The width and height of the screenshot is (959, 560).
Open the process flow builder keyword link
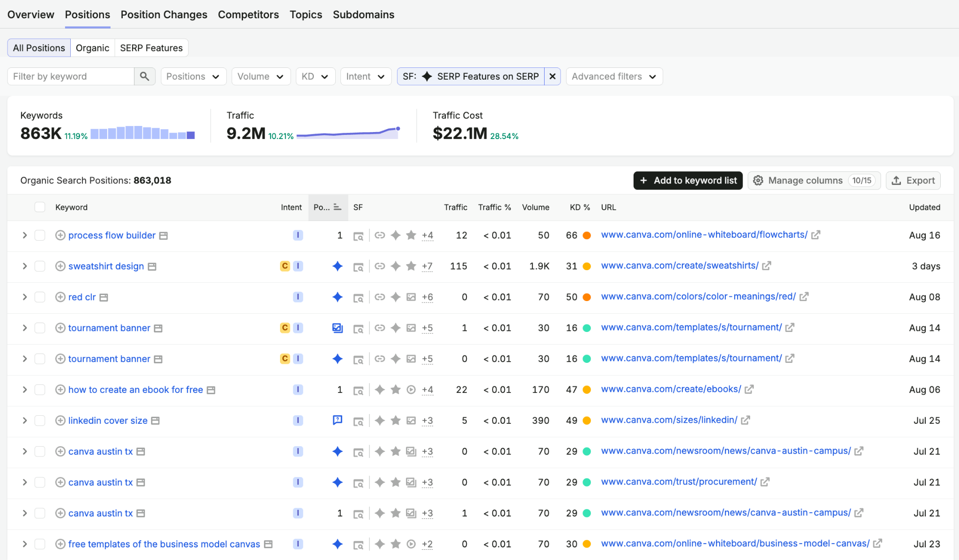(x=112, y=235)
